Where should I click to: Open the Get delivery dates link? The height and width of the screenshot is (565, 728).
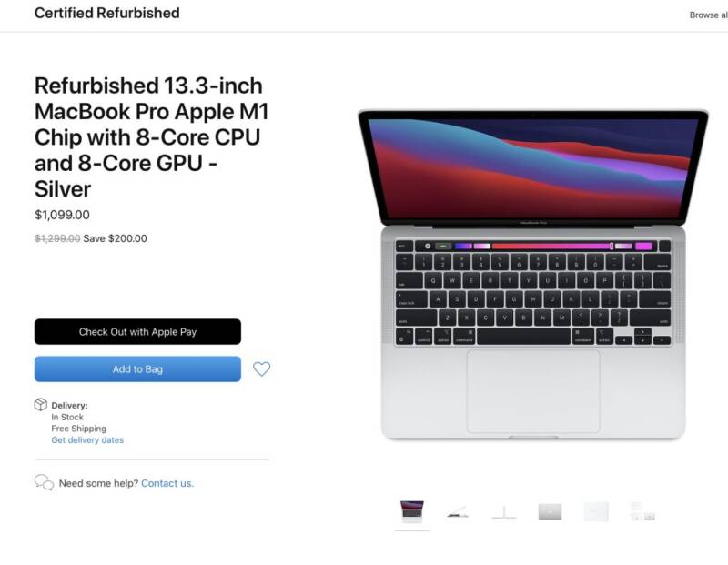point(87,439)
